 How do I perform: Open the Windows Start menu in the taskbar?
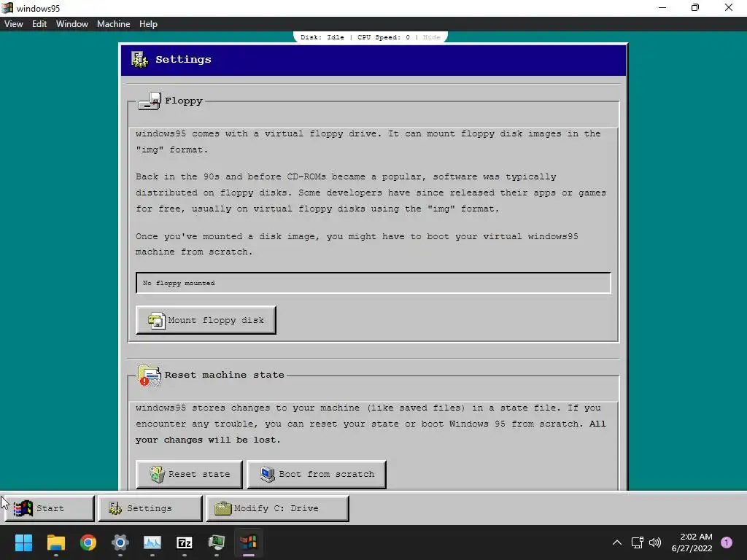point(23,542)
